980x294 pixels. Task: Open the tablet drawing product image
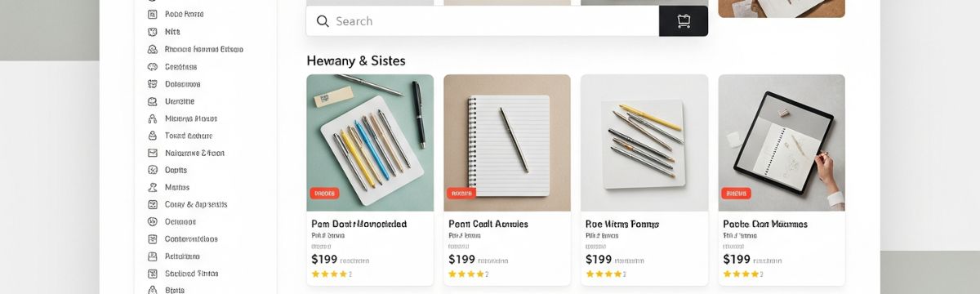[x=782, y=143]
